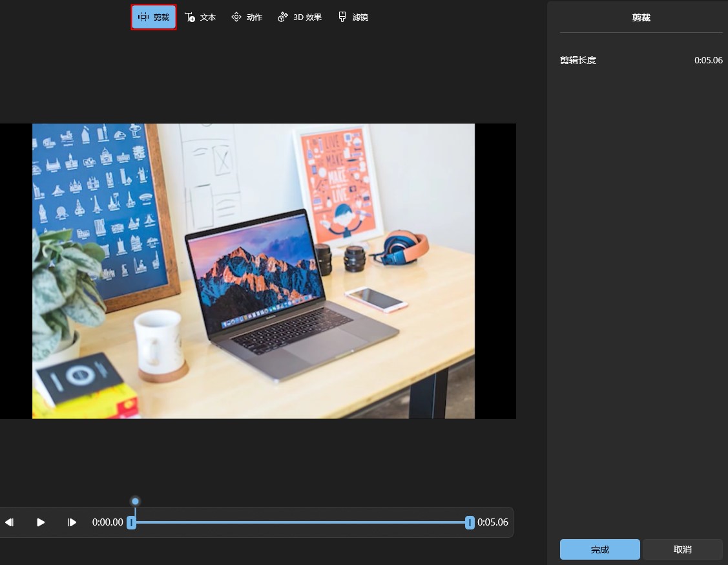
Task: Click the left trim start handle
Action: coord(132,522)
